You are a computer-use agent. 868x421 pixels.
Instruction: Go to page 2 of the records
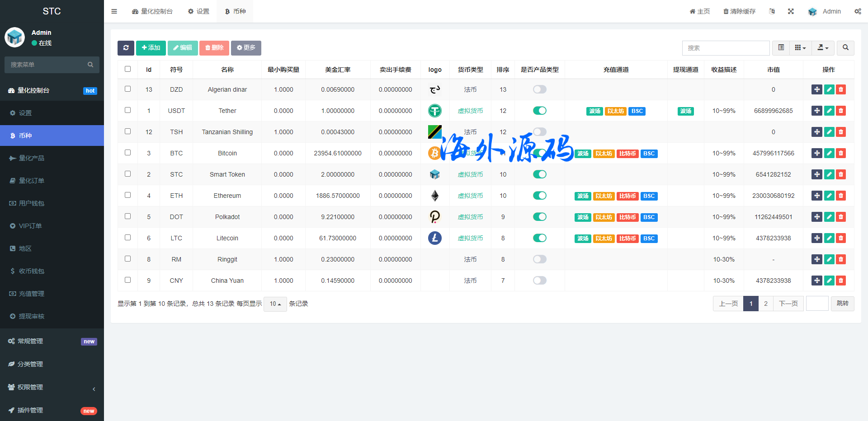click(765, 304)
